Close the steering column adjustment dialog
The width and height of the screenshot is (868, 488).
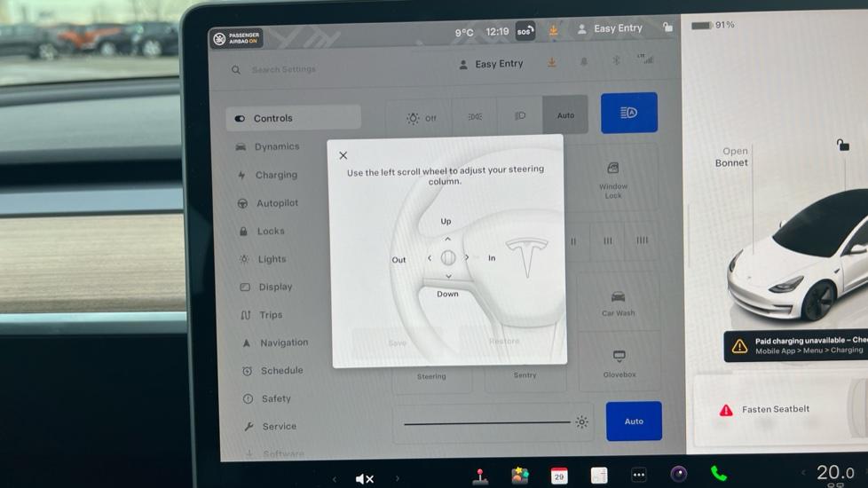tap(343, 155)
